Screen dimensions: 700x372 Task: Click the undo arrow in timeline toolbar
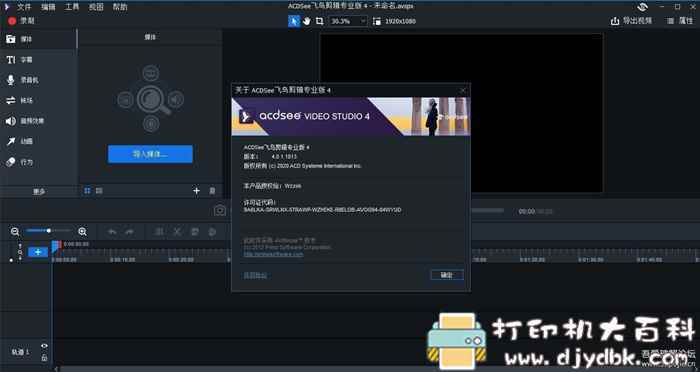tap(112, 232)
